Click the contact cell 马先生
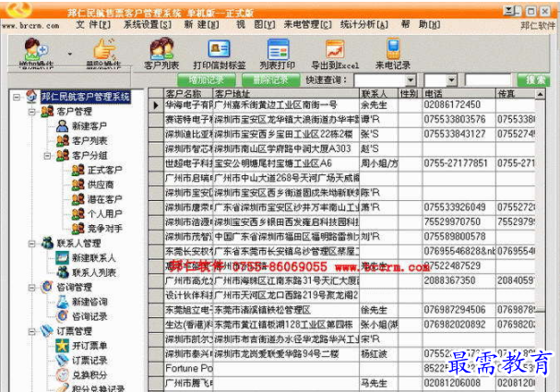This screenshot has height=392, width=560. tap(378, 383)
